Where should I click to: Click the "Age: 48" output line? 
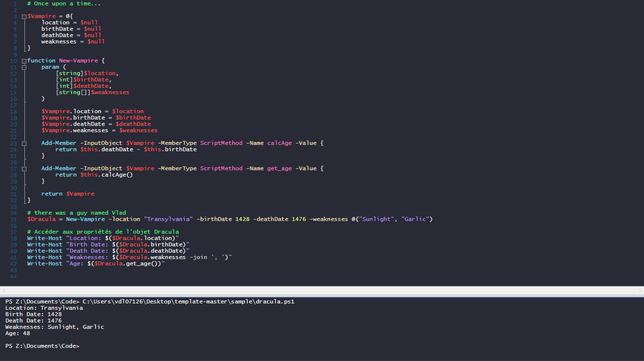pos(17,333)
